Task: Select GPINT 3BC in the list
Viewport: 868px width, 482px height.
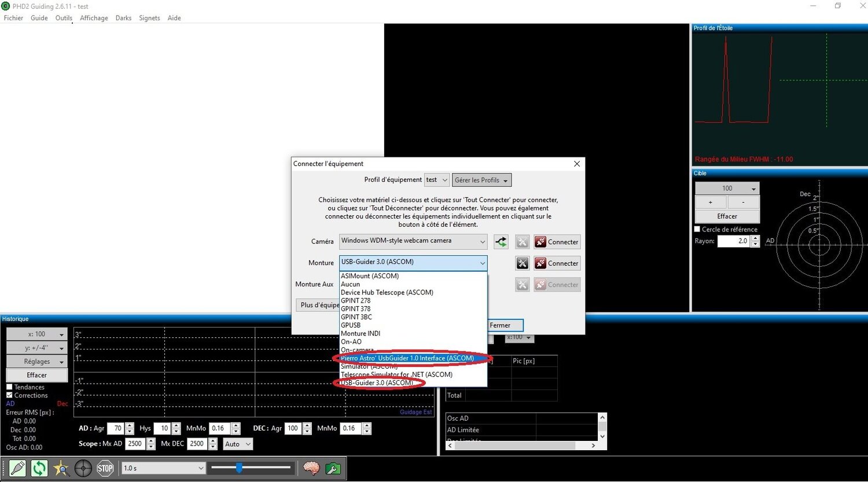Action: [x=413, y=317]
